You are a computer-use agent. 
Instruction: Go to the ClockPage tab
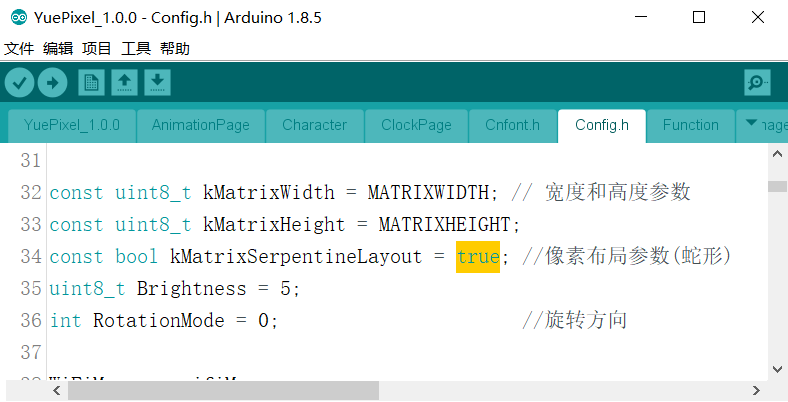[416, 125]
